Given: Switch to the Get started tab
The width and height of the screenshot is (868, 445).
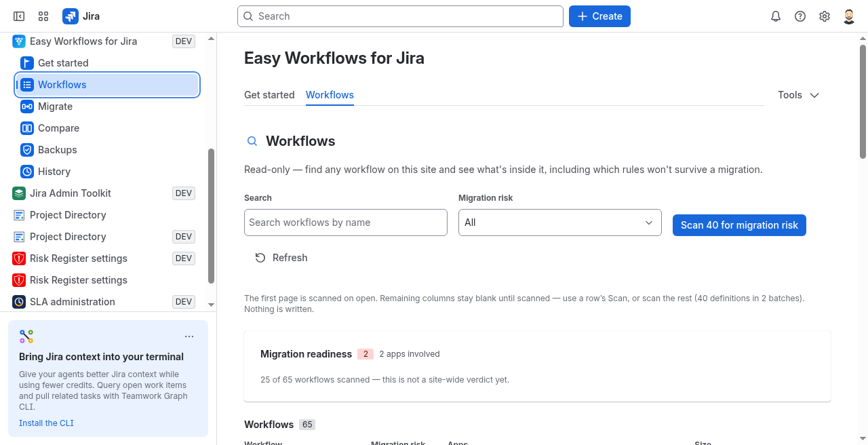Looking at the screenshot, I should (x=269, y=95).
